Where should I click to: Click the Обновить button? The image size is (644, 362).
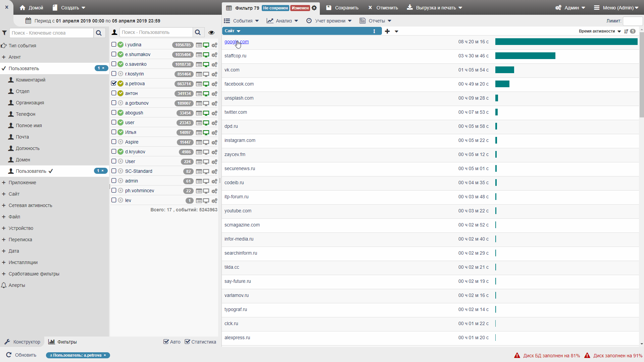pos(21,355)
